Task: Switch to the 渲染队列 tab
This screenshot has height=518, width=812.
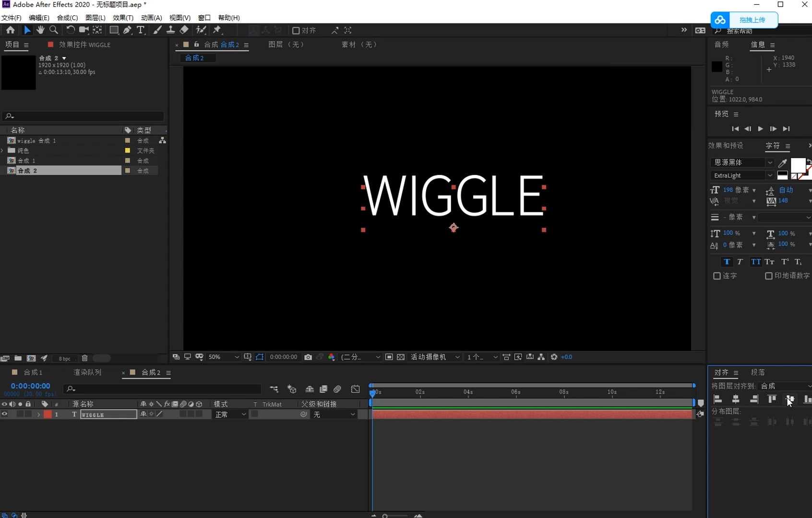Action: pos(87,373)
